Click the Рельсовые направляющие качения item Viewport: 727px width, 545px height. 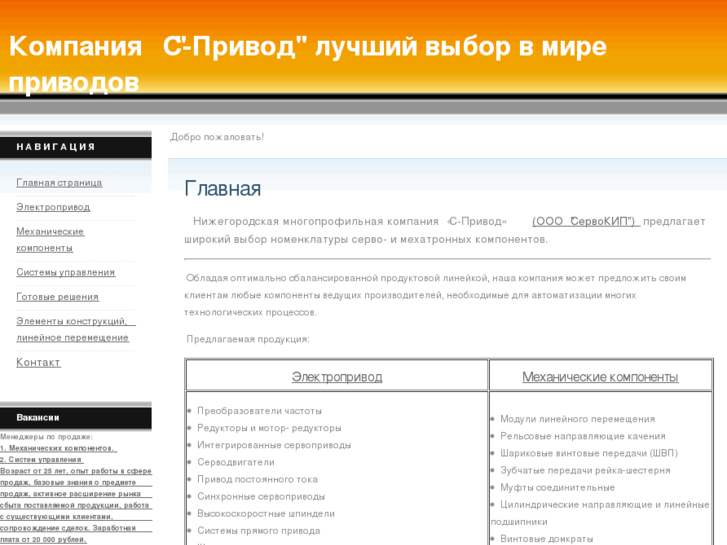coord(583,436)
